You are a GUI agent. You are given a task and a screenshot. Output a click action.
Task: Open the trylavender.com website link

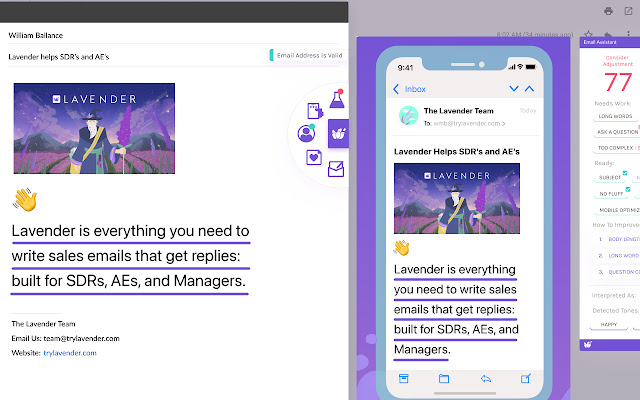tap(70, 353)
